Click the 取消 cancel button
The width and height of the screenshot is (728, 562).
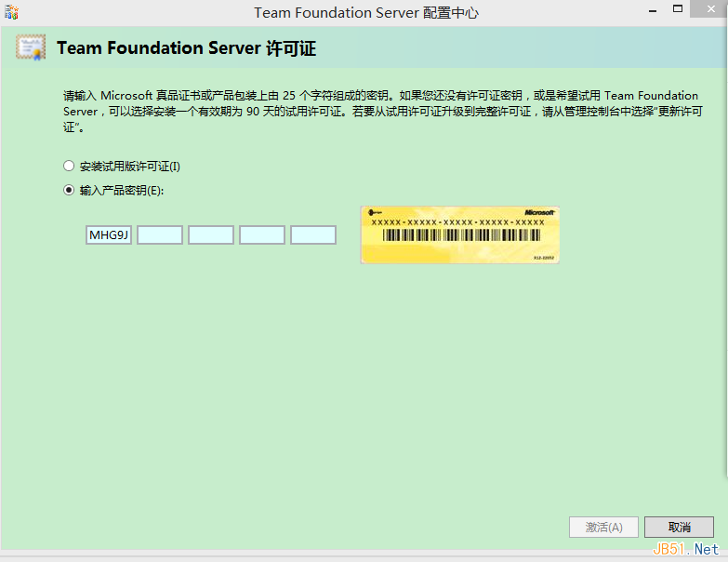tap(679, 528)
